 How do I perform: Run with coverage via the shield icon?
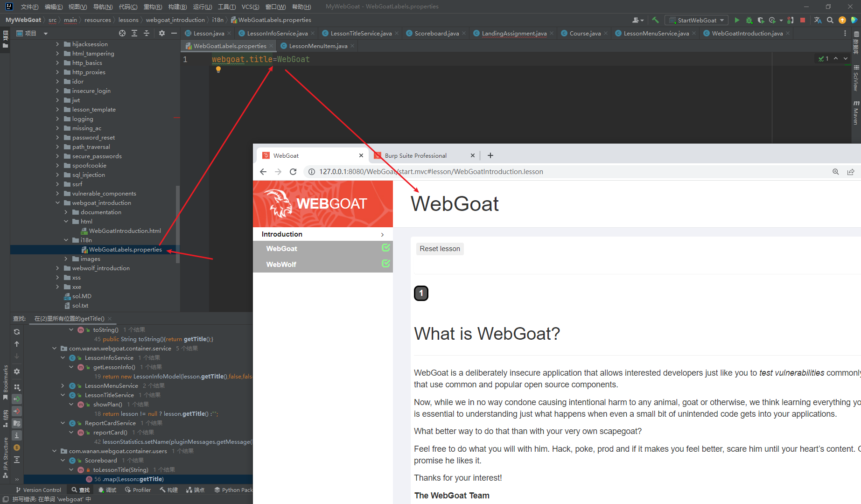761,20
